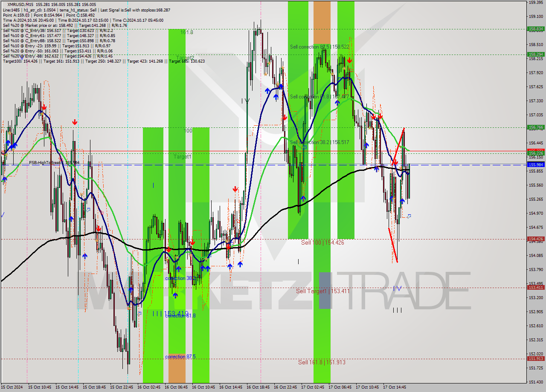
Task: Click the '15 Oct 2024' date axis label
Action: pyautogui.click(x=12, y=387)
